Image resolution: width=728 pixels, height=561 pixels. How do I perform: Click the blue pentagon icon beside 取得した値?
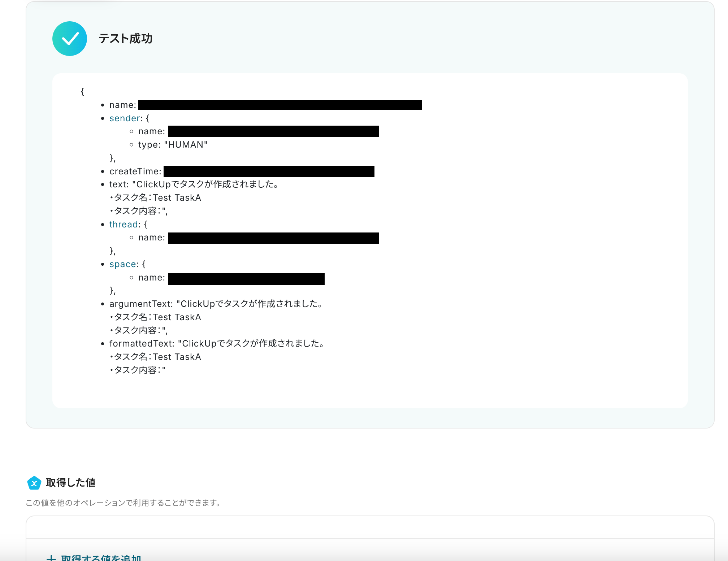point(34,483)
